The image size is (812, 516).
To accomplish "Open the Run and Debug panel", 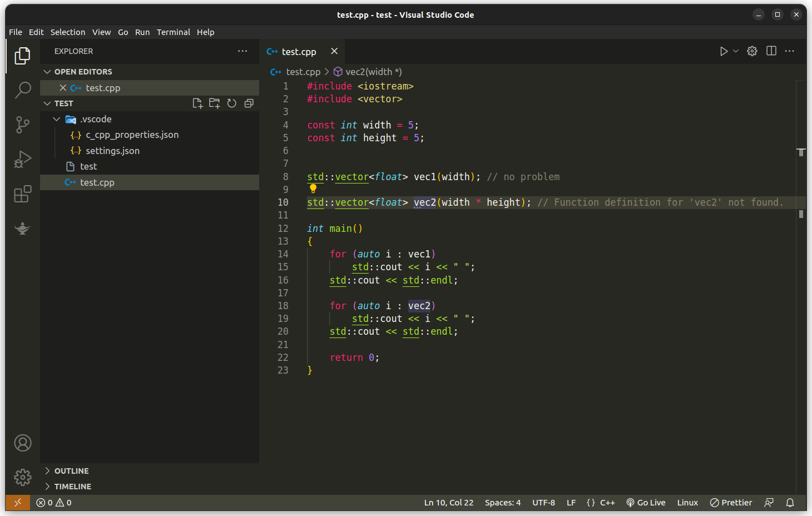I will [22, 159].
